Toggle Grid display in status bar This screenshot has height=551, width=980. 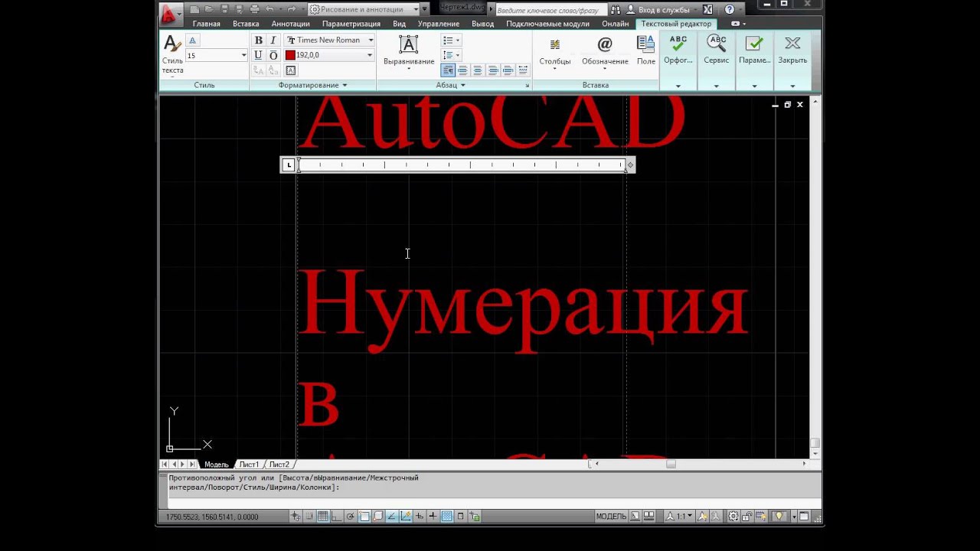pos(323,517)
